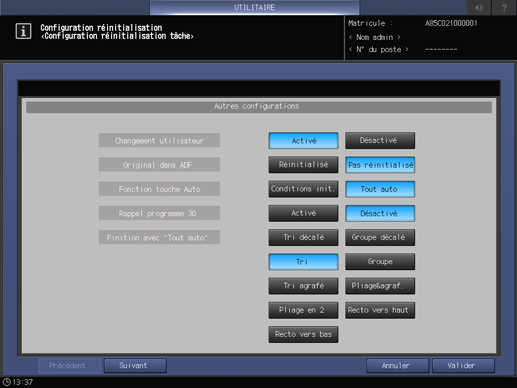517x388 pixels.
Task: Click the clock icon in status bar
Action: (x=6, y=382)
